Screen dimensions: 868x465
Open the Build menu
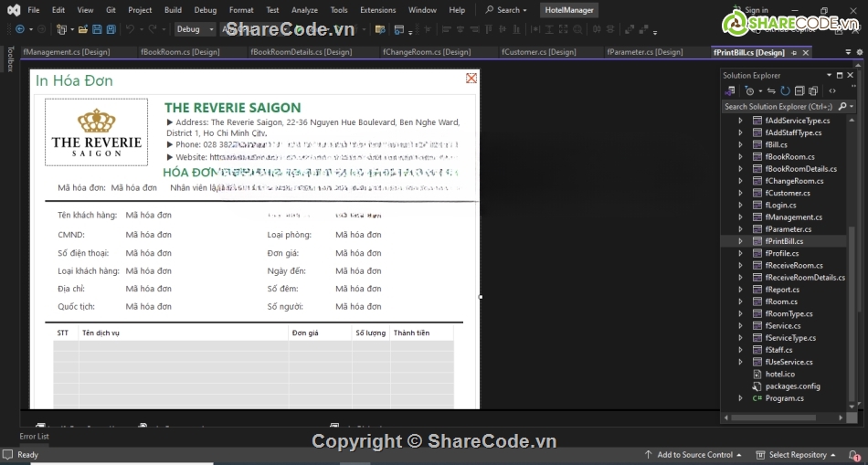(x=173, y=10)
